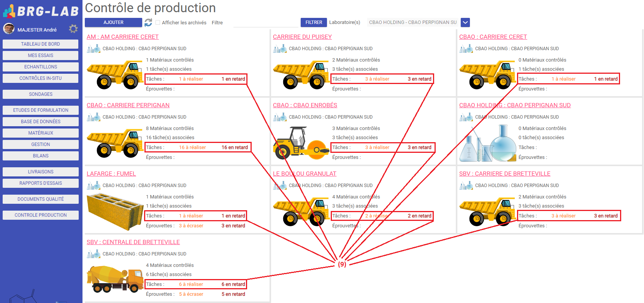This screenshot has height=303, width=644.
Task: Click the dump truck image of AM CARRIERE CERET
Action: (115, 75)
